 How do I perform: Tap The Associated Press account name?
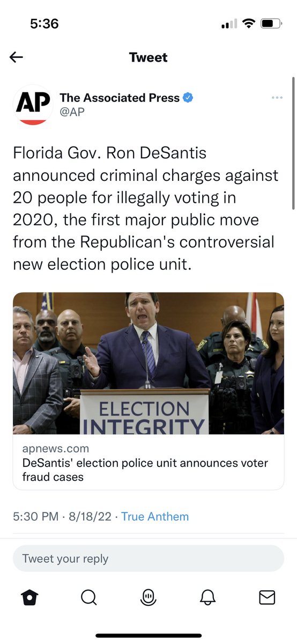(x=120, y=98)
